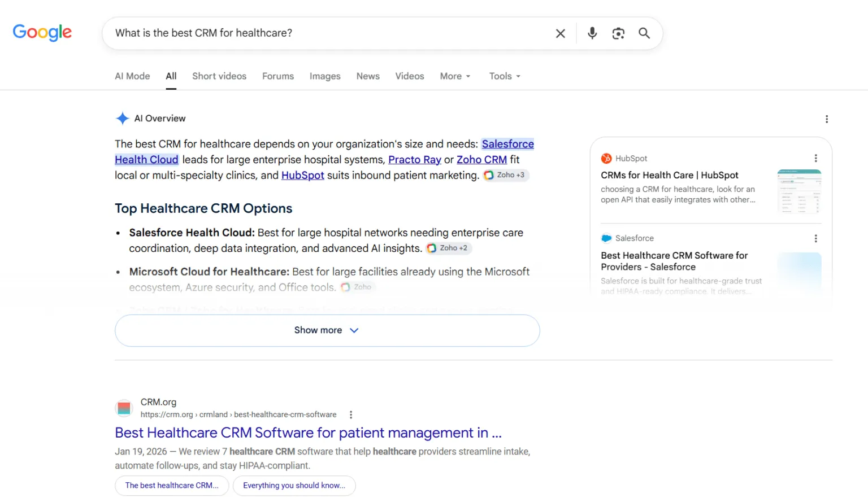This screenshot has width=868, height=498.
Task: Click the Salesforce card preview thumbnail
Action: (x=799, y=274)
